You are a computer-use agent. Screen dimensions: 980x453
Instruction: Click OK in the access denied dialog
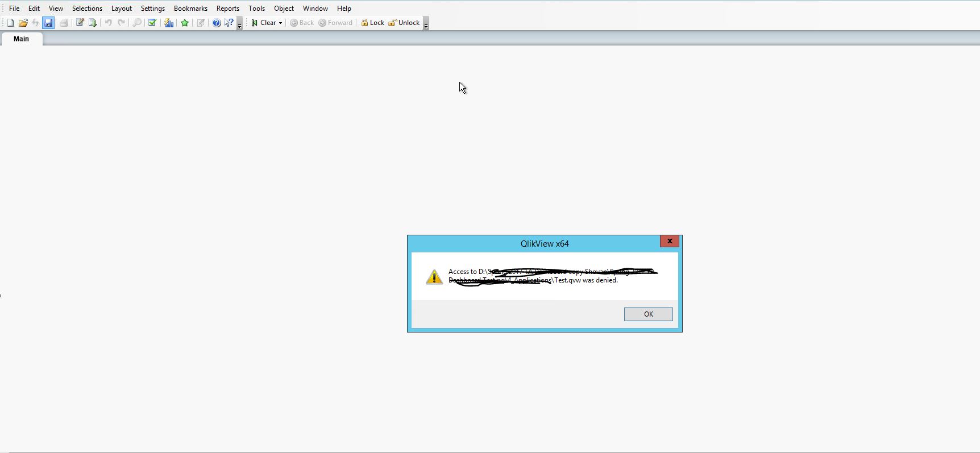click(648, 314)
